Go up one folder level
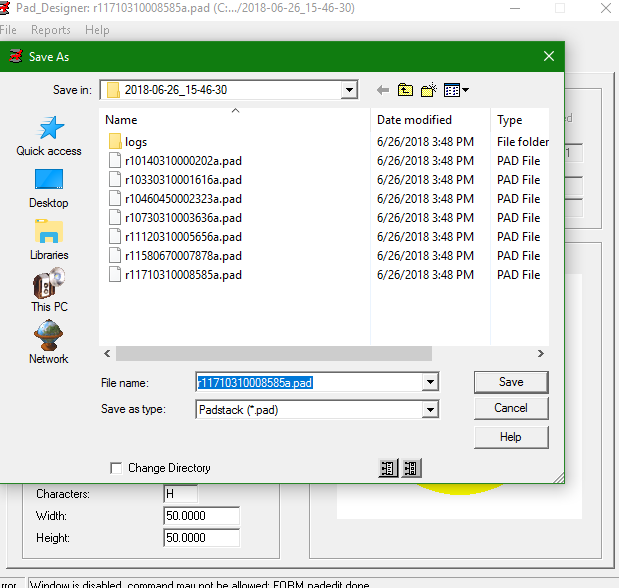 [x=405, y=90]
